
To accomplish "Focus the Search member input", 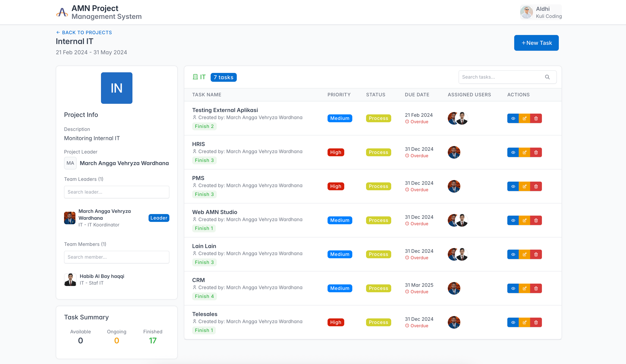I will (x=117, y=257).
